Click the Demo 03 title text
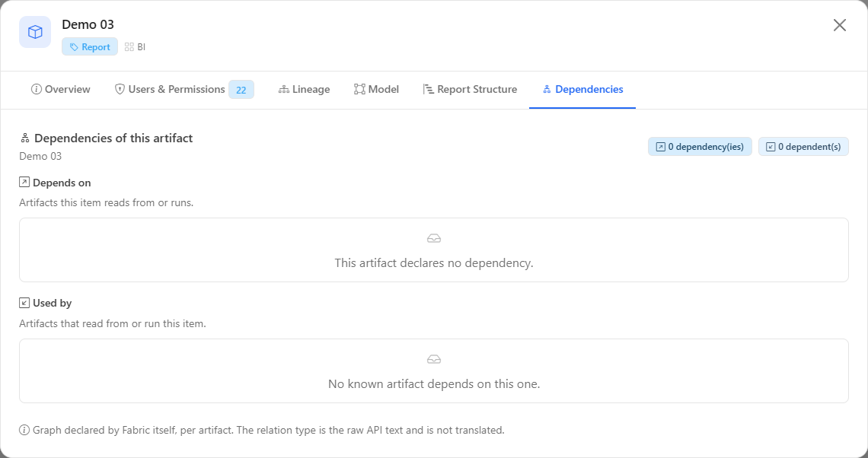The width and height of the screenshot is (868, 458). [x=88, y=24]
